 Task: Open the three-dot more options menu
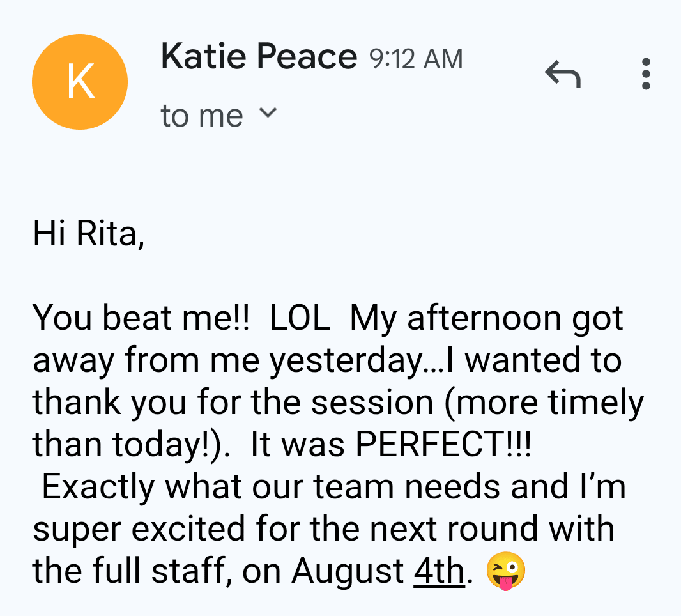click(x=646, y=74)
